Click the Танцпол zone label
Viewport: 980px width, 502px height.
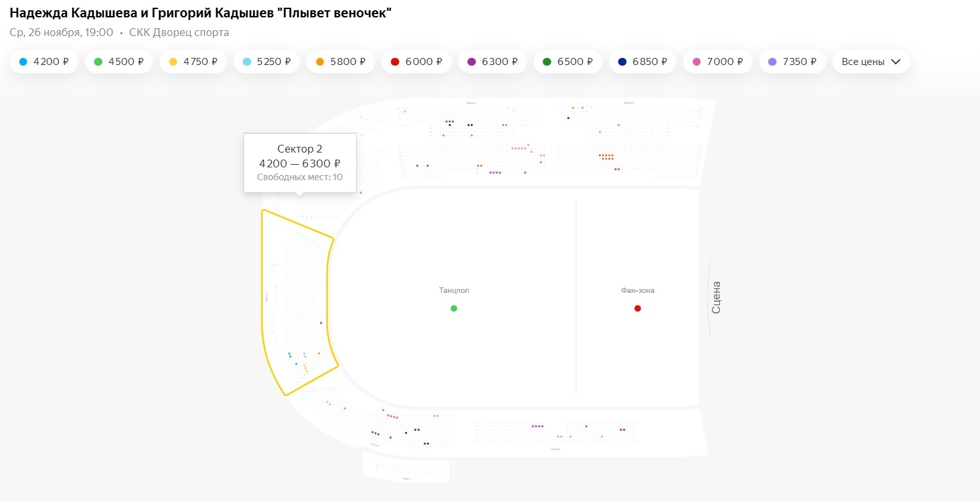tap(454, 290)
